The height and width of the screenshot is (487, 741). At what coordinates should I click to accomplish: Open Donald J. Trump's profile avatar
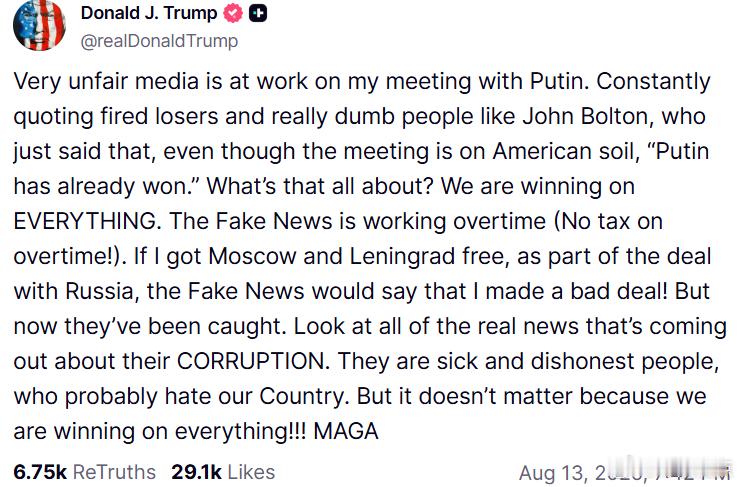tap(39, 25)
